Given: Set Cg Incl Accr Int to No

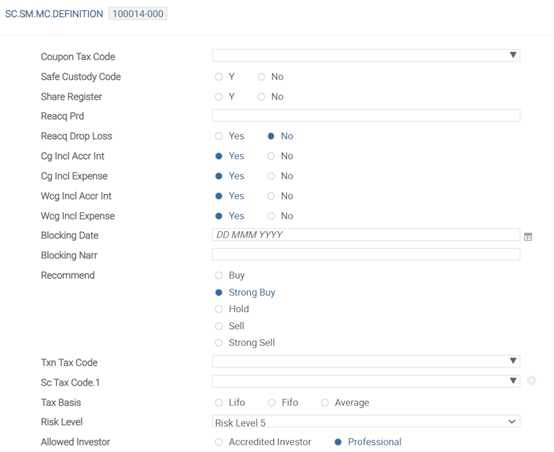Looking at the screenshot, I should (271, 156).
